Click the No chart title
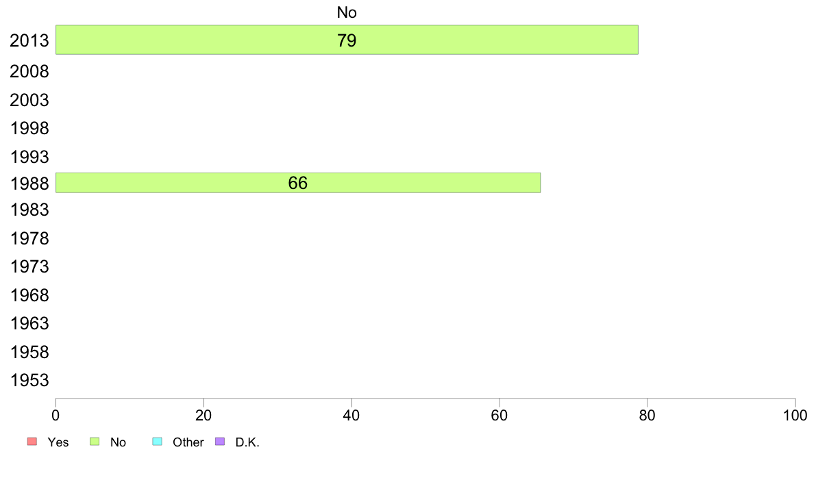Screen dimensions: 814x504 point(347,12)
